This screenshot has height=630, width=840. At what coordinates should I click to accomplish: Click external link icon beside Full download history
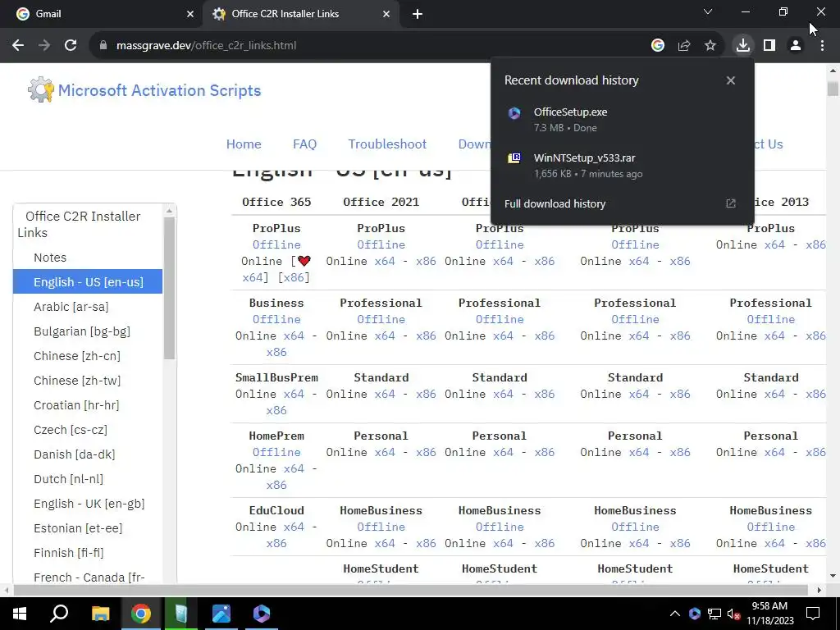[731, 203]
